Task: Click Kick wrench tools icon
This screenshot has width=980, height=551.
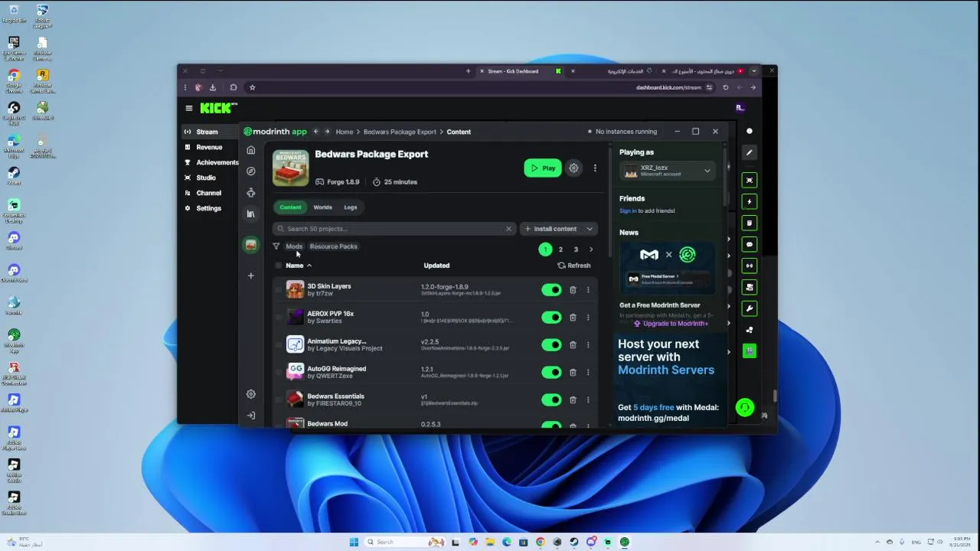Action: click(750, 308)
